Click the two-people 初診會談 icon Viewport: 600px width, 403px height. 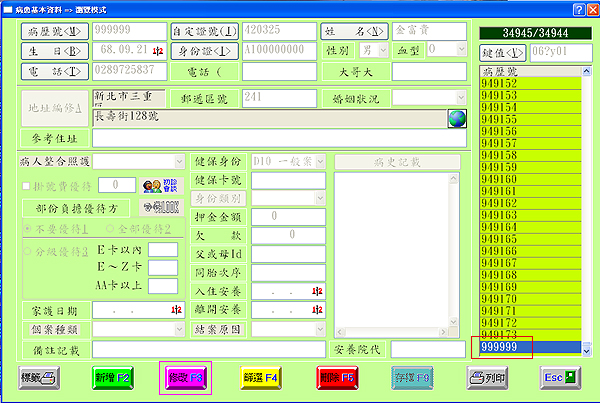pos(152,185)
